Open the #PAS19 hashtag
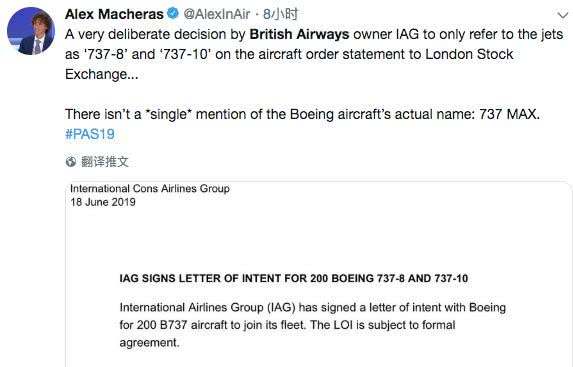573x367 pixels. coord(90,134)
